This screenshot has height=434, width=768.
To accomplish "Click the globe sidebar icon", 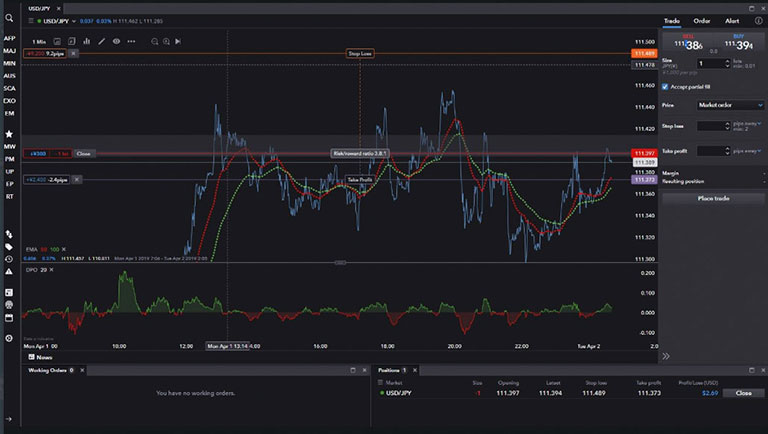I will pos(9,305).
